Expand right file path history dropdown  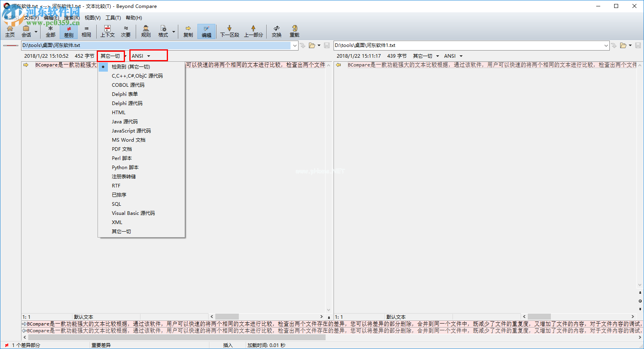pos(606,45)
